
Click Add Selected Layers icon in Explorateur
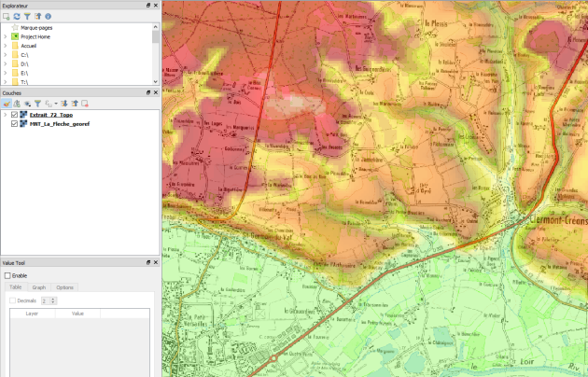point(6,17)
